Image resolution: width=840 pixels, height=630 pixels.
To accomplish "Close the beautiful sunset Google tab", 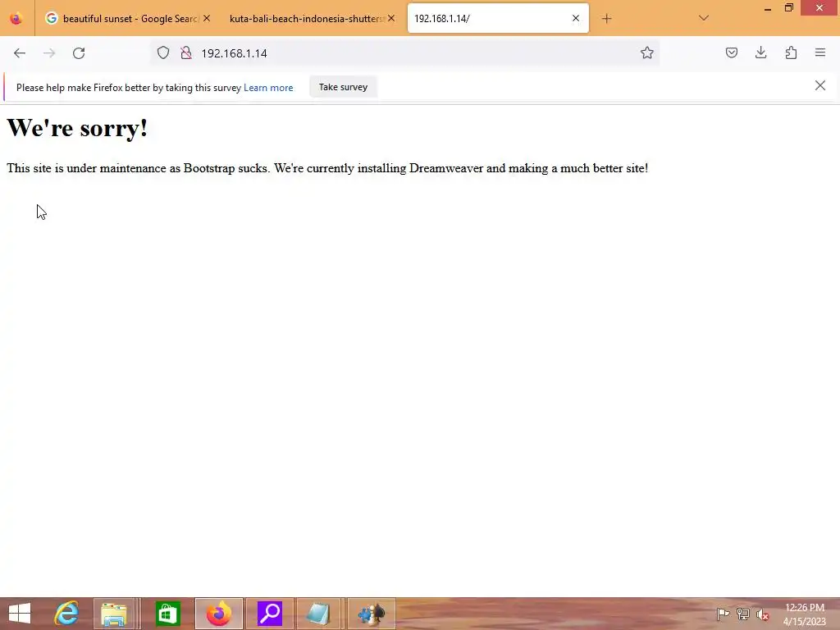I will pyautogui.click(x=207, y=18).
